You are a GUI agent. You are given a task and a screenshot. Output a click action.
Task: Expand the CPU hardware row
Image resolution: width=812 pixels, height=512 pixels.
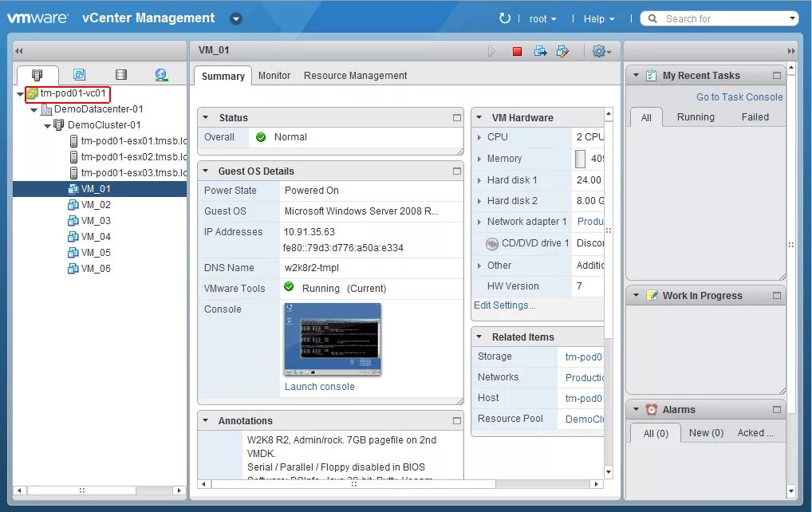pyautogui.click(x=479, y=138)
